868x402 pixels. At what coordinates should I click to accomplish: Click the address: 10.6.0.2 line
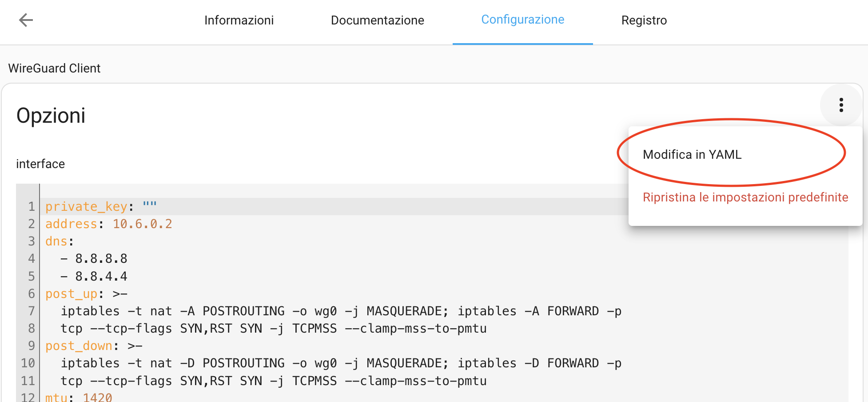pyautogui.click(x=109, y=224)
